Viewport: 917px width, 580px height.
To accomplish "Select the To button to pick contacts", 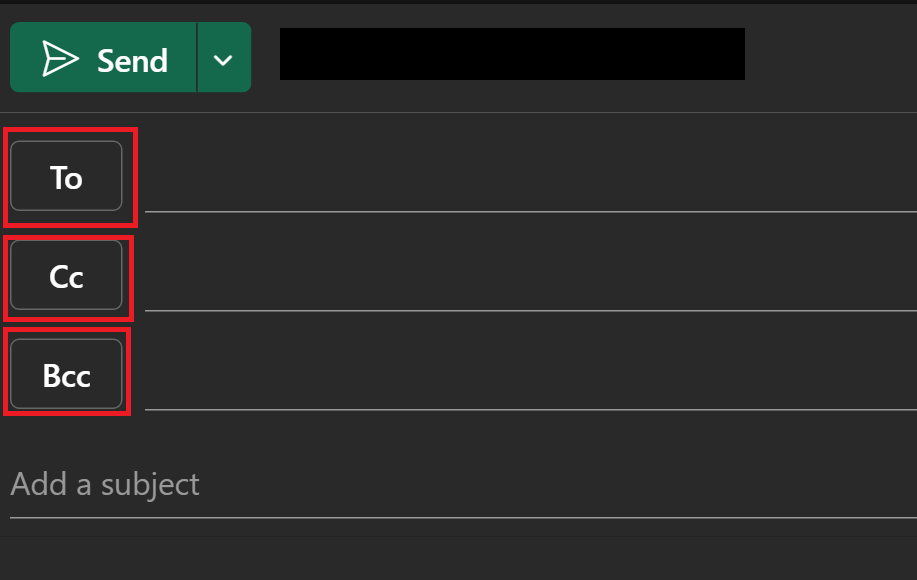I will [x=66, y=175].
